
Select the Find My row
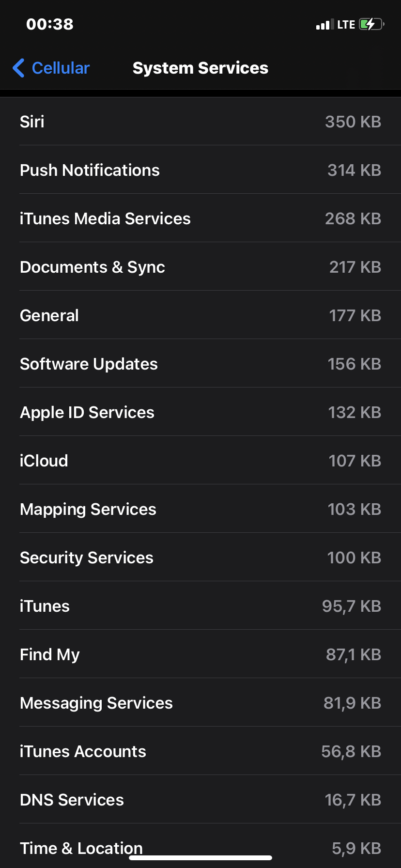[x=200, y=654]
